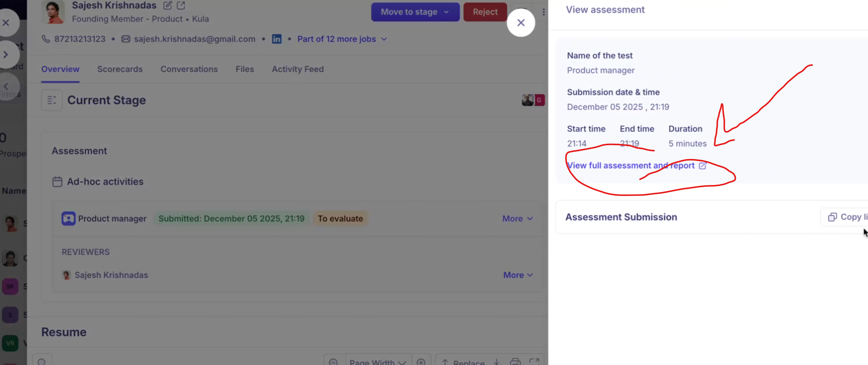868x365 pixels.
Task: Open the Page Width zoom dropdown
Action: (x=377, y=362)
